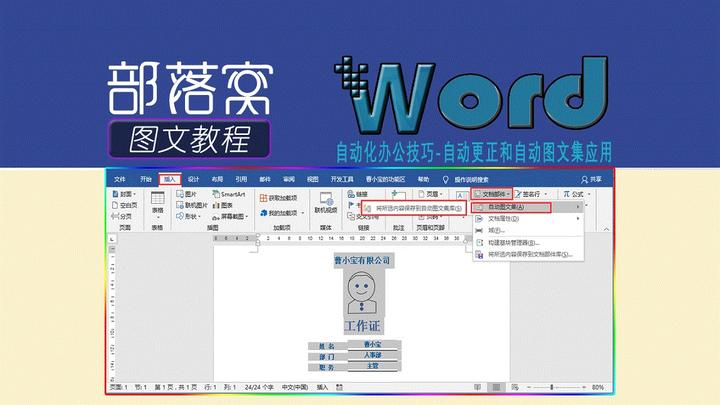Insert 联机图片 online pictures
Screen dimensions: 720x405
pyautogui.click(x=192, y=205)
